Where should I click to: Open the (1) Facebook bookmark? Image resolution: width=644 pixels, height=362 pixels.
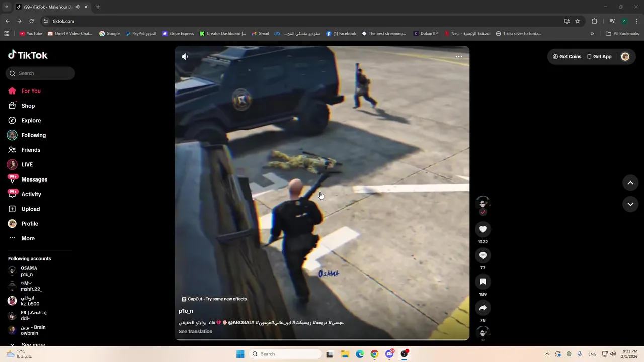tap(341, 34)
